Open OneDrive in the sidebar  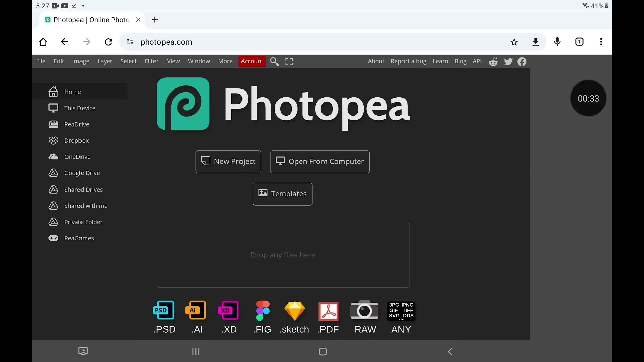tap(80, 157)
